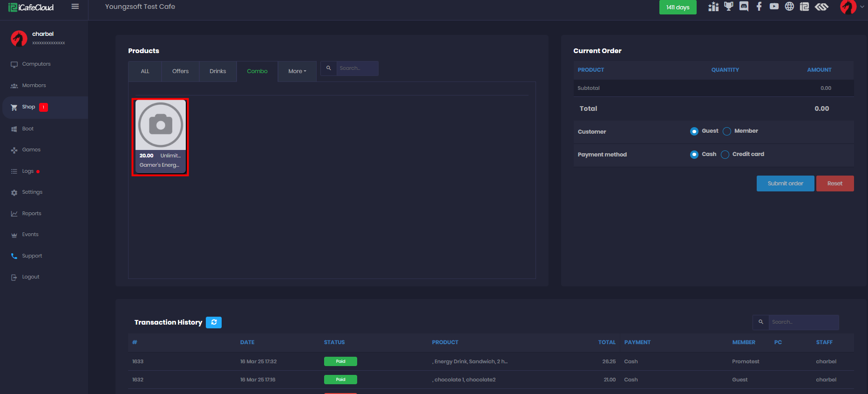Open Reports in the sidebar
The width and height of the screenshot is (868, 394).
32,213
